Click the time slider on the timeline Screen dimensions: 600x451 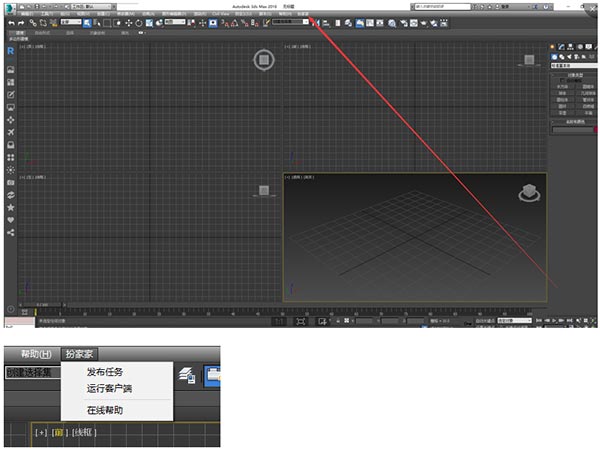[43, 305]
